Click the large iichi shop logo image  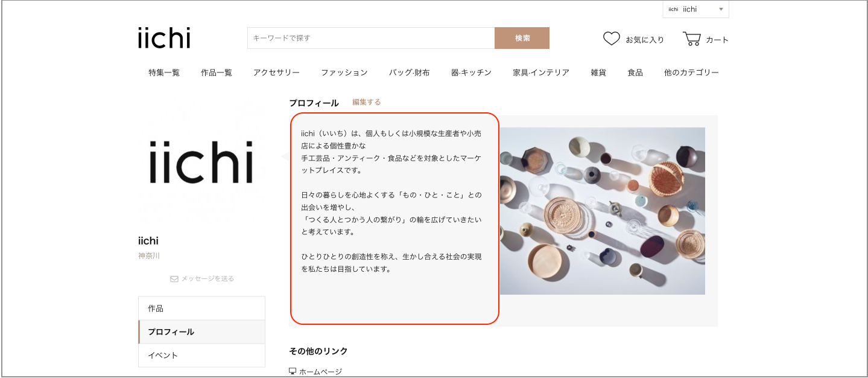click(201, 162)
